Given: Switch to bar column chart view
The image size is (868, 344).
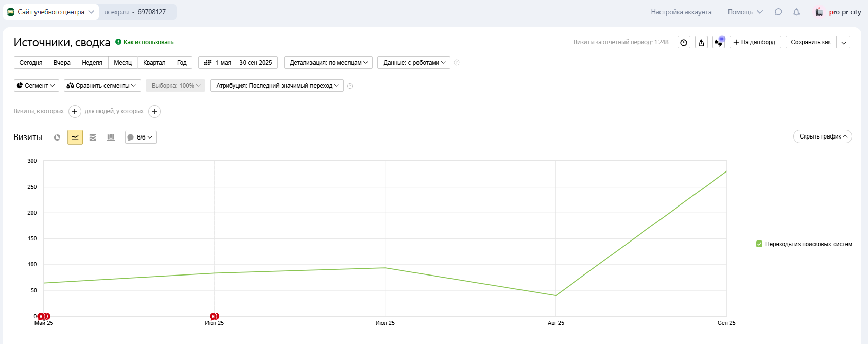Looking at the screenshot, I should pos(111,137).
